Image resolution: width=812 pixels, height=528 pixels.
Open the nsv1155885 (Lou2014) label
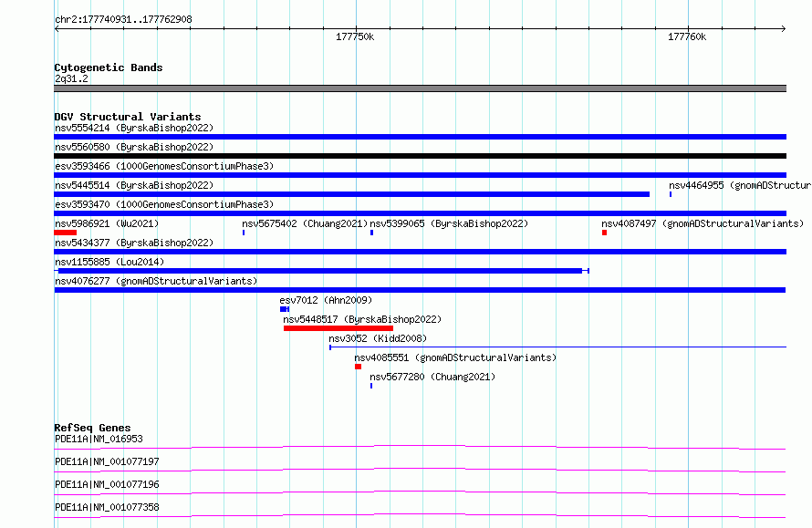[x=109, y=262]
